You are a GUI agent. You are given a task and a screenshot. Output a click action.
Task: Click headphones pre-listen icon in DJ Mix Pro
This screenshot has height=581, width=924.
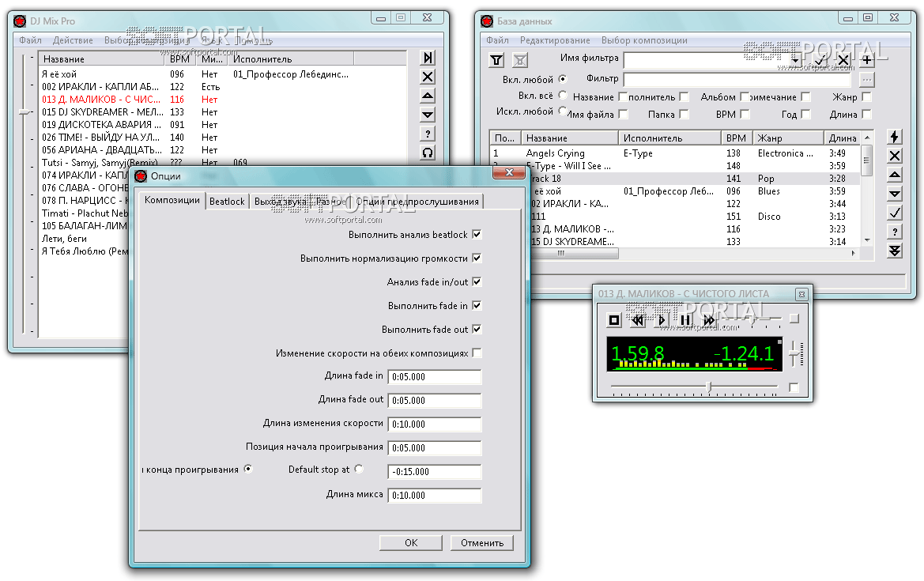pyautogui.click(x=428, y=153)
